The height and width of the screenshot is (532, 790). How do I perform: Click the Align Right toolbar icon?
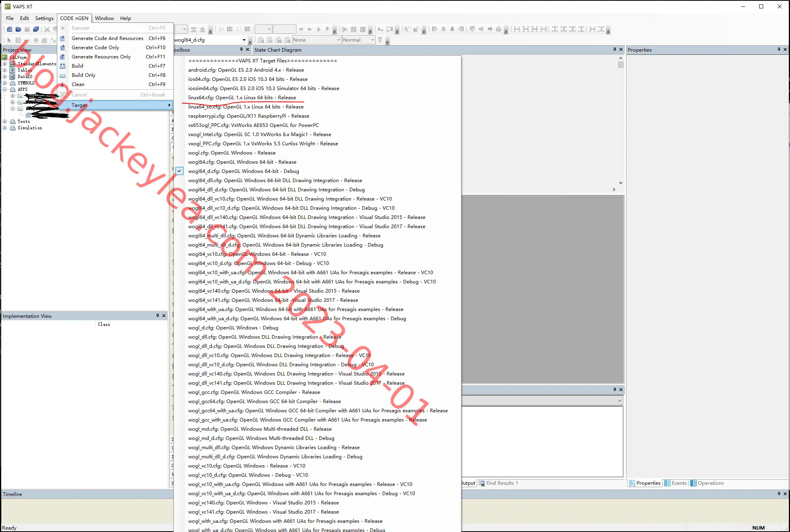(461, 29)
